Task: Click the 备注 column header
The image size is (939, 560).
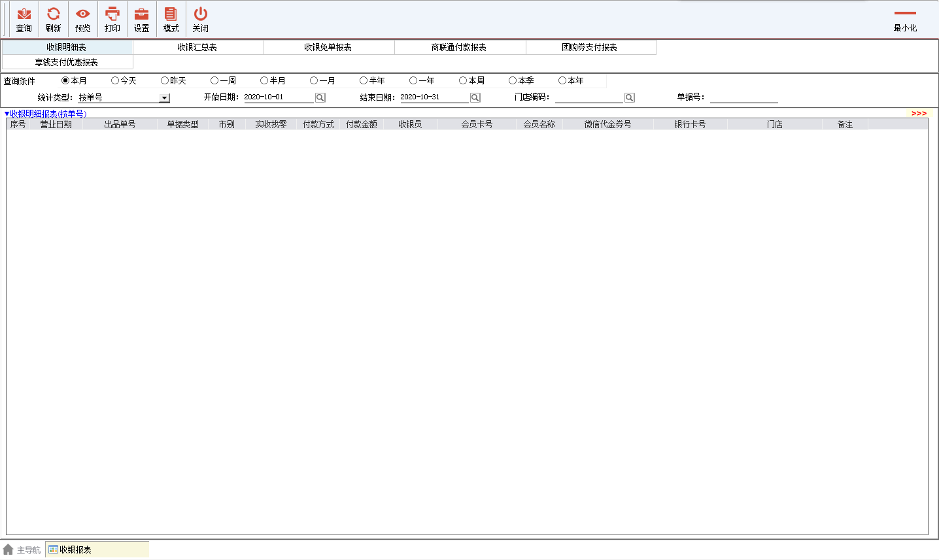Action: click(845, 124)
